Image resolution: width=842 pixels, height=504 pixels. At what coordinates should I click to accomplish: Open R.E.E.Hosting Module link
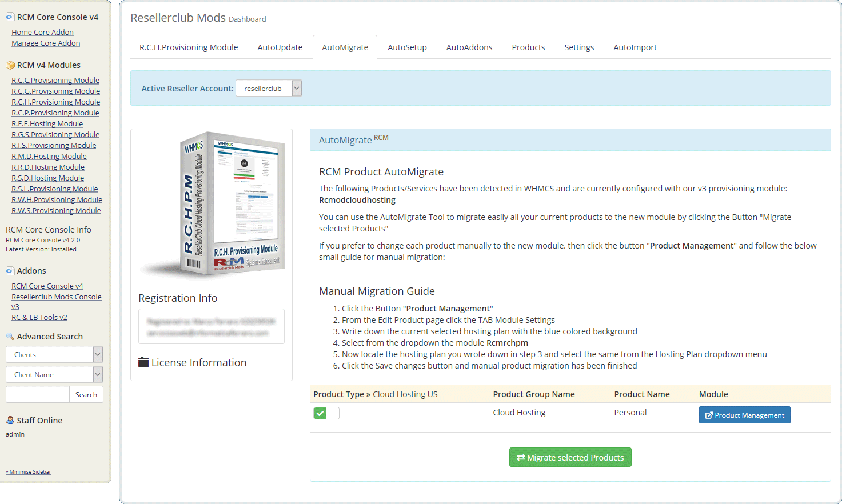coord(47,123)
